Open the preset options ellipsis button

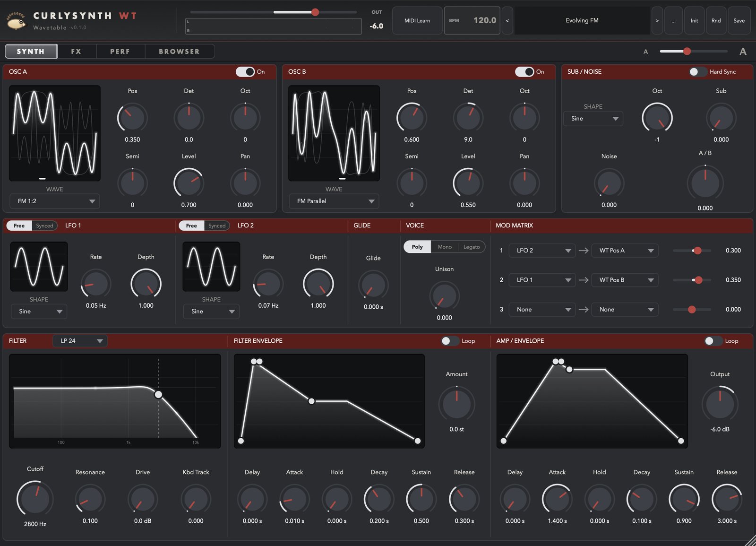tap(673, 20)
